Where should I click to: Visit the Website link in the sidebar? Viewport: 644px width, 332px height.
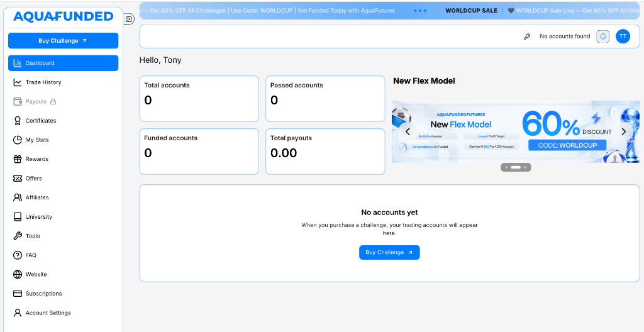(x=64, y=275)
